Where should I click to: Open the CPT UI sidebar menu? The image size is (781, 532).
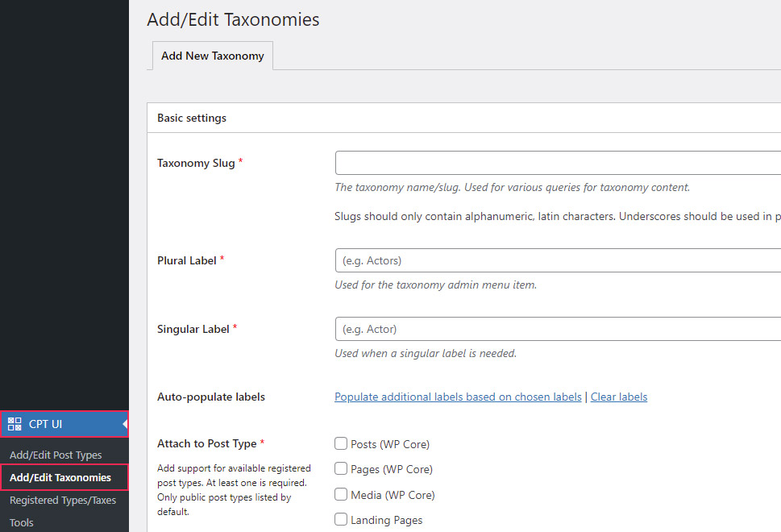tap(46, 424)
